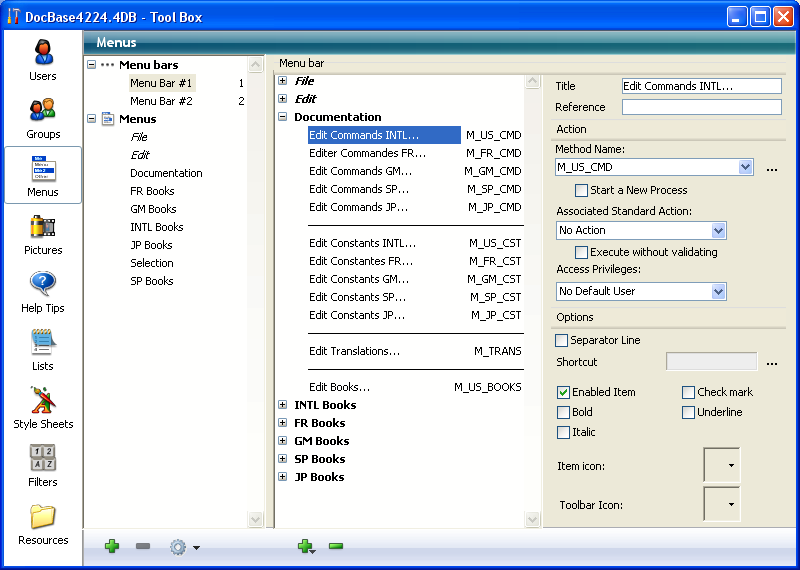Check Start a New Process option
Viewport: 800px width, 570px height.
582,190
